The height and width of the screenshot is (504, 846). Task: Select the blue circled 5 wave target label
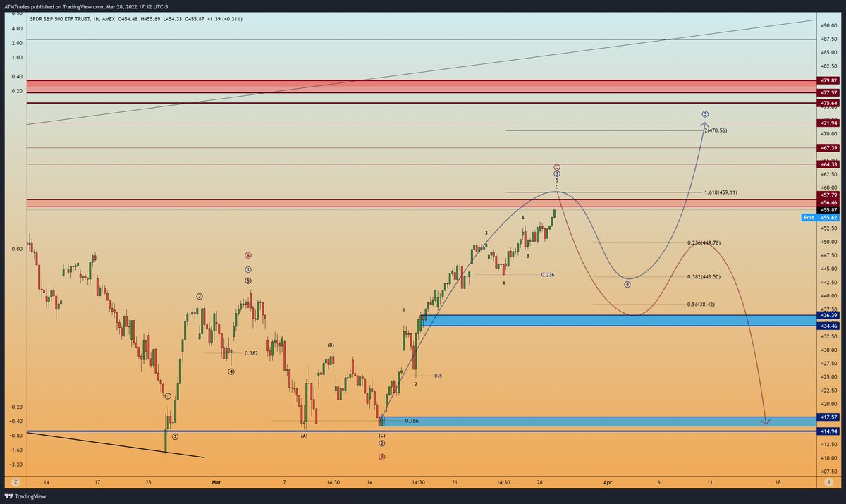706,114
